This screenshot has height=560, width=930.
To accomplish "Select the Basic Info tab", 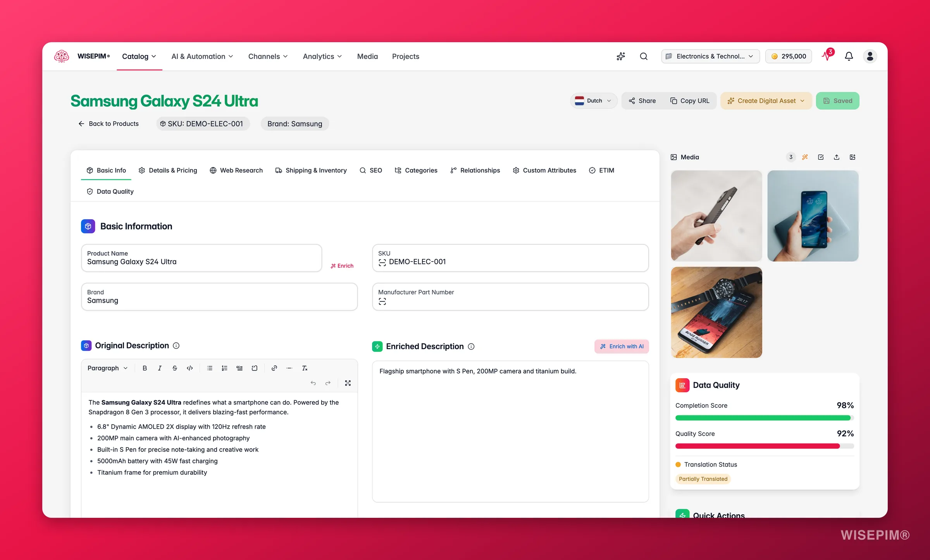I will (106, 170).
